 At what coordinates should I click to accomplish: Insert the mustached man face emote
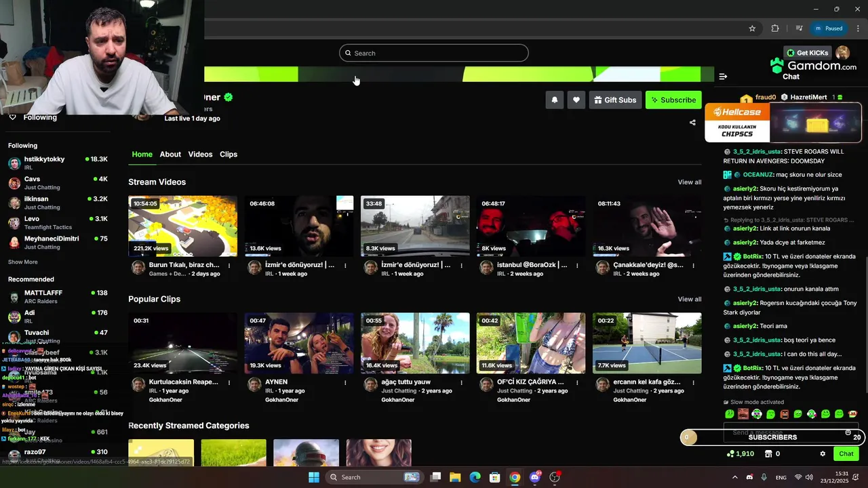coord(743,414)
